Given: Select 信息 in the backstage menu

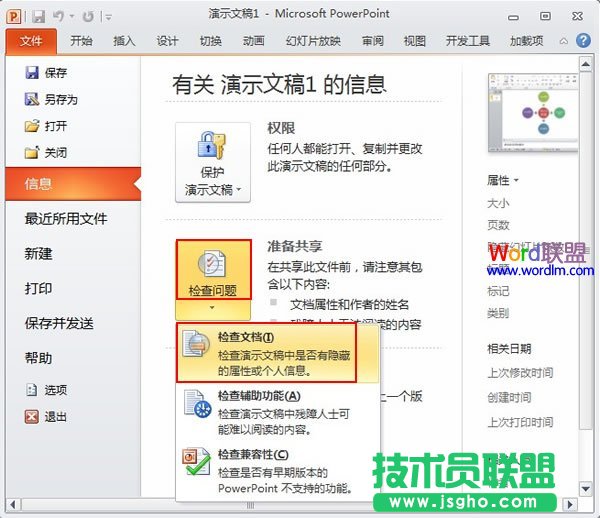Looking at the screenshot, I should [73, 184].
